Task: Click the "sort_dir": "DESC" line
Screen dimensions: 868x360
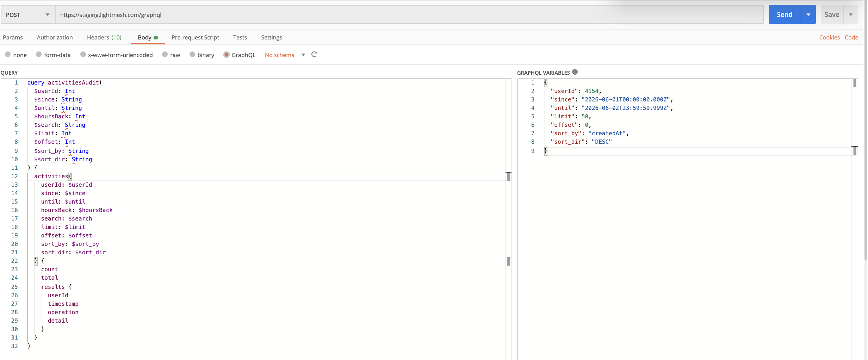Action: [x=581, y=142]
